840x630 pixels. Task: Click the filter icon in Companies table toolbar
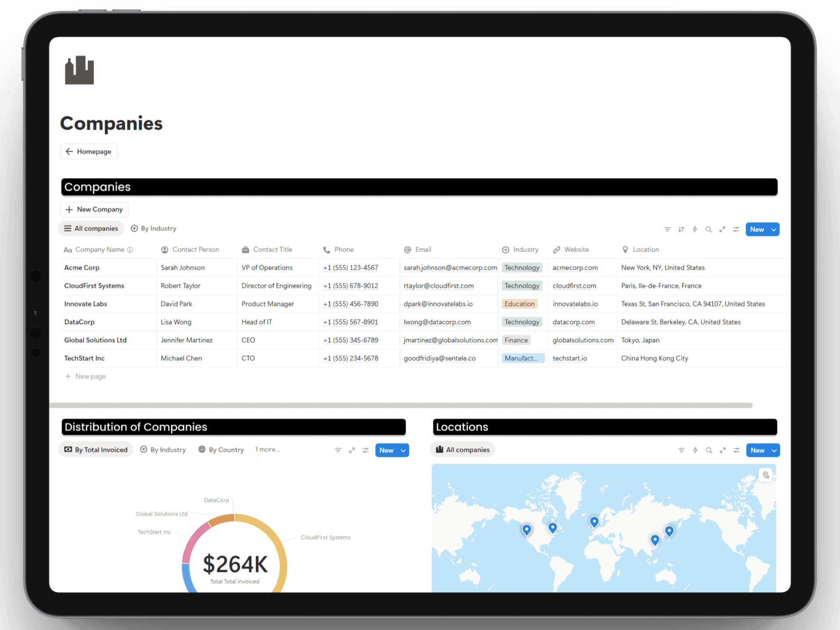(x=667, y=229)
